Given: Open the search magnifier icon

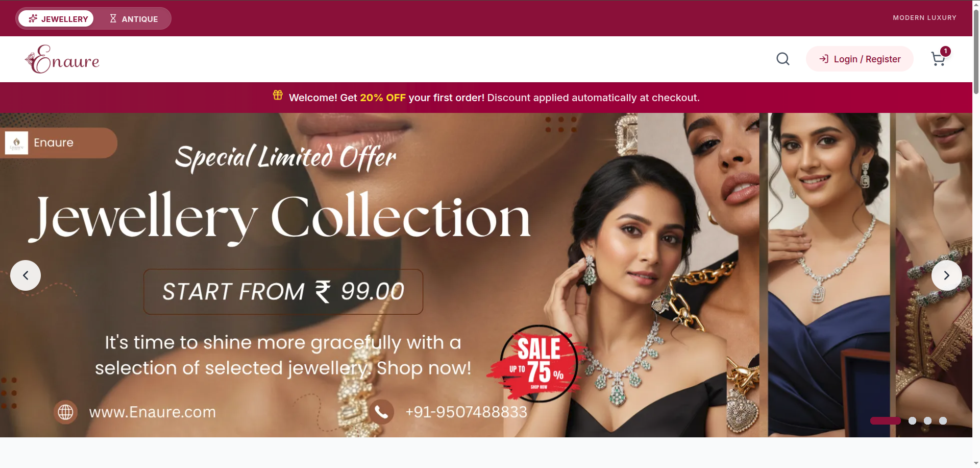Looking at the screenshot, I should point(783,59).
